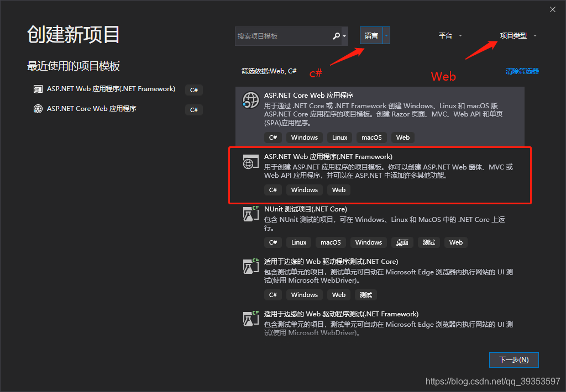Click Web tag under ASP.NET Web (.NET Framework)
The image size is (566, 392).
(x=339, y=190)
